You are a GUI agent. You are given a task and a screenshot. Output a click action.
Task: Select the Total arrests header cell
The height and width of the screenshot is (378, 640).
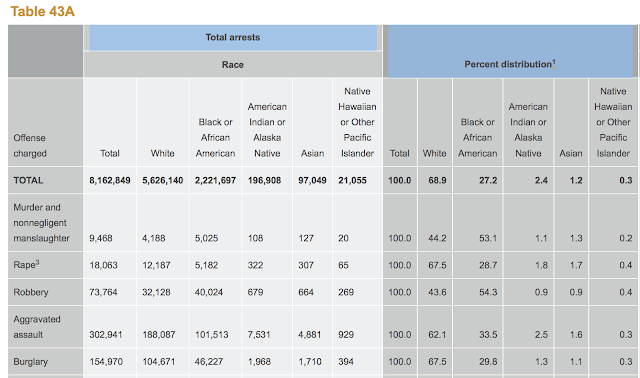(233, 38)
